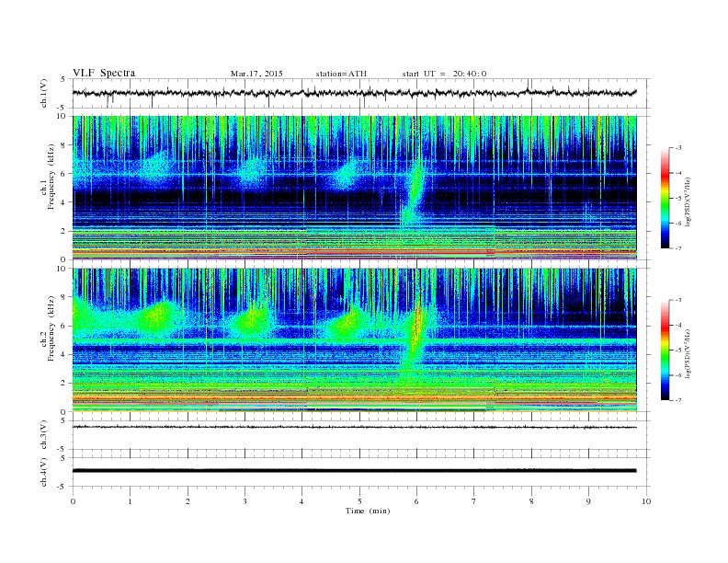Click the "ch.3(V)" waveform axis label
Image resolution: width=728 pixels, height=563 pixels.
tap(44, 437)
